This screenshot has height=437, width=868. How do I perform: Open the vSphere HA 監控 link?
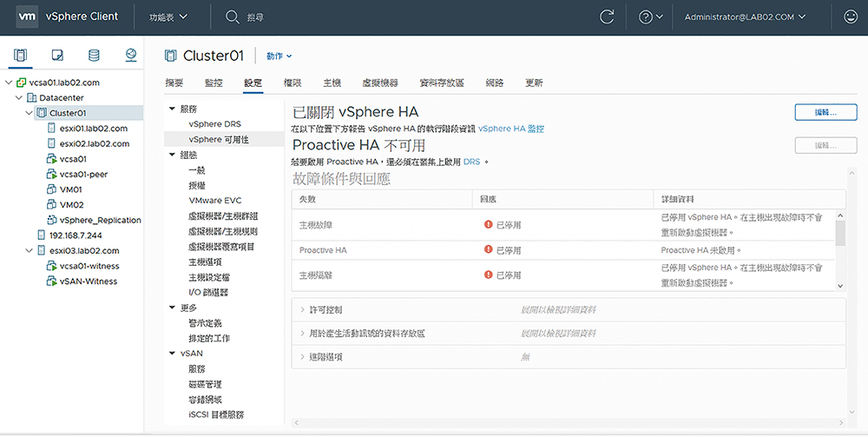[x=511, y=129]
